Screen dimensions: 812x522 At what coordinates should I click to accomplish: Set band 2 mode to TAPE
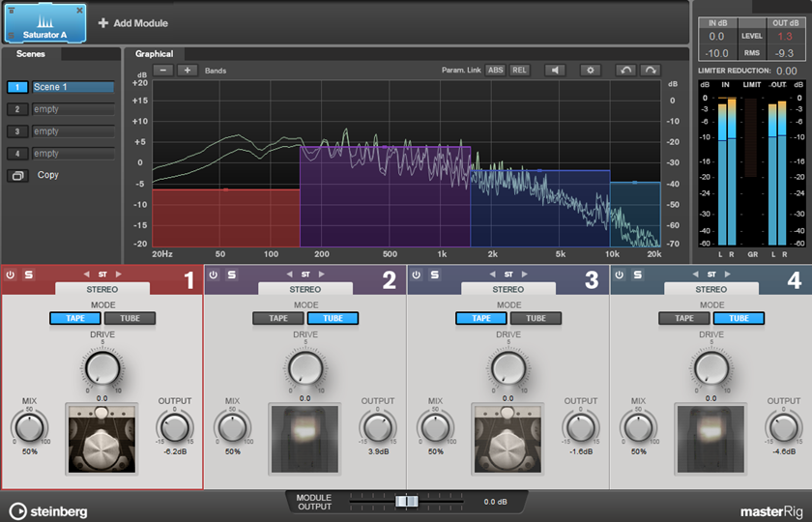[278, 318]
